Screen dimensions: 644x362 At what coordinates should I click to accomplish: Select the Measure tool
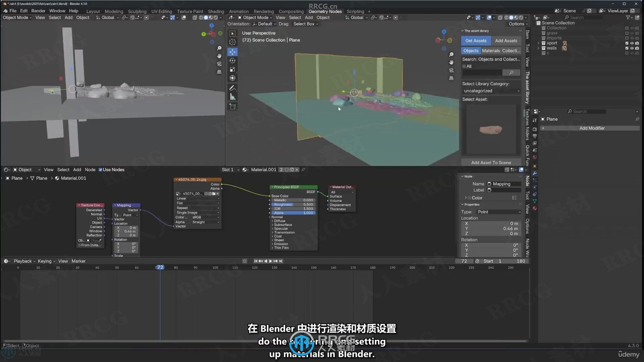(x=232, y=97)
